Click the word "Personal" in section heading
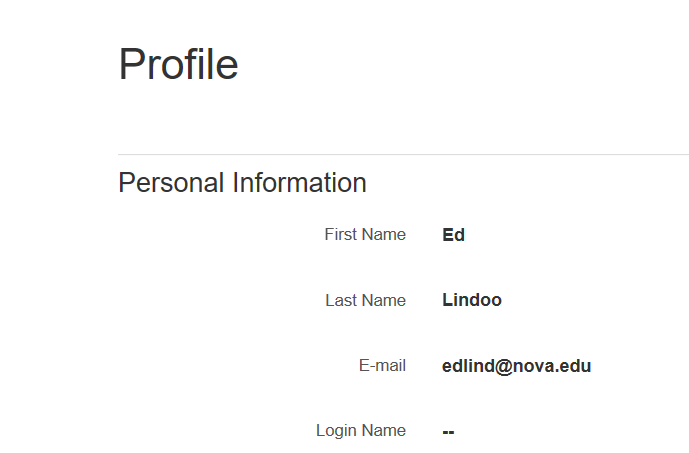The width and height of the screenshot is (689, 453). pos(171,183)
